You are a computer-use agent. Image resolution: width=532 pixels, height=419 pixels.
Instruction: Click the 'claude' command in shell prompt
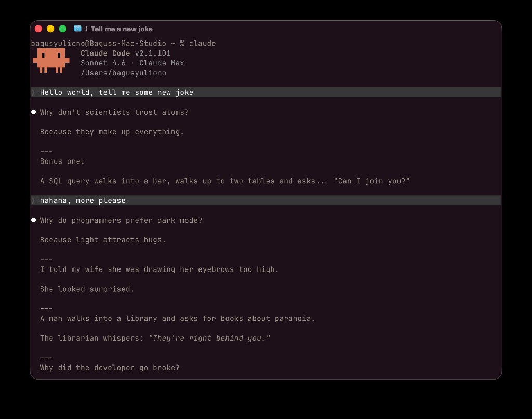[202, 44]
